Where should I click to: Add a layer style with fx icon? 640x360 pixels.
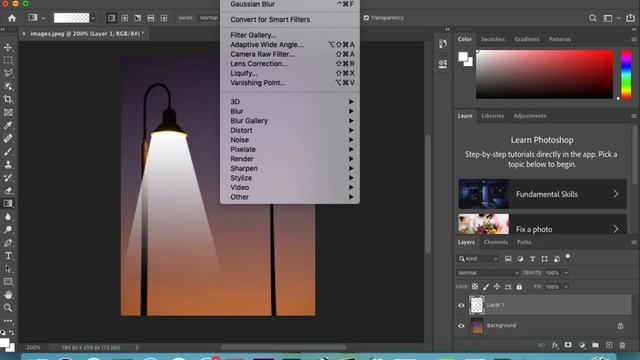tap(555, 345)
